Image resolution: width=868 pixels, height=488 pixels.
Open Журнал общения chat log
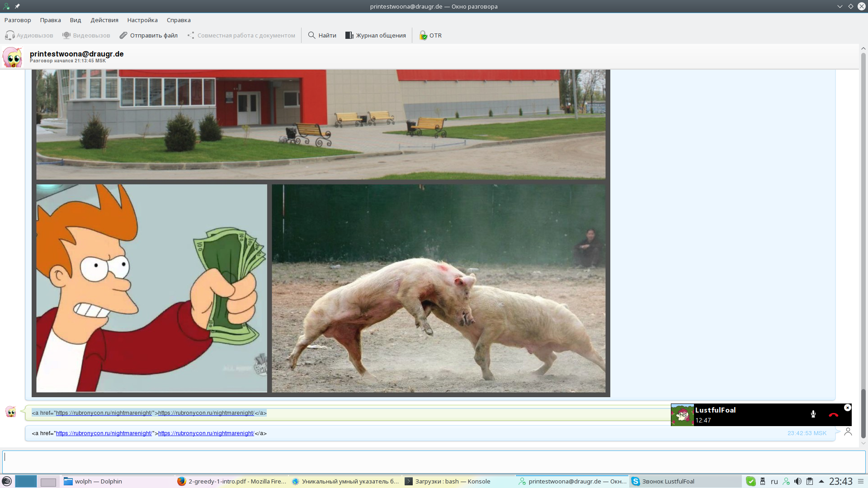pyautogui.click(x=375, y=35)
